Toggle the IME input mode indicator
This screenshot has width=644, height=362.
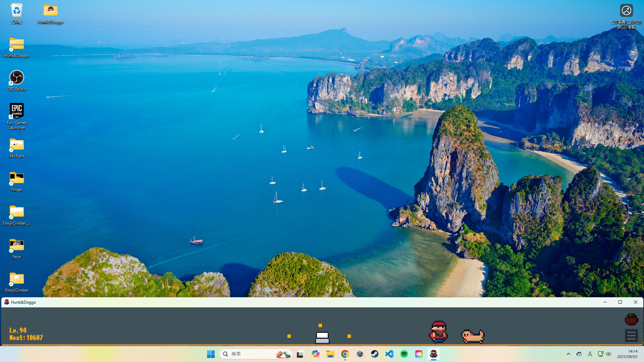(x=590, y=354)
